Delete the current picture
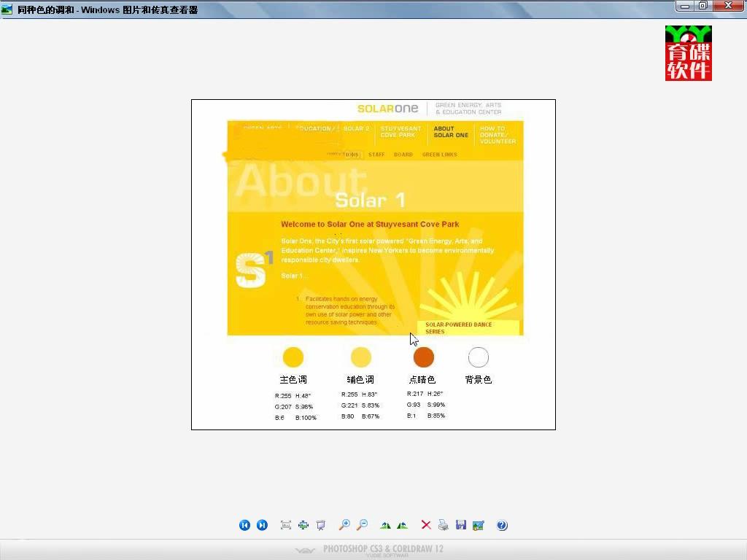This screenshot has height=560, width=747. click(x=426, y=525)
